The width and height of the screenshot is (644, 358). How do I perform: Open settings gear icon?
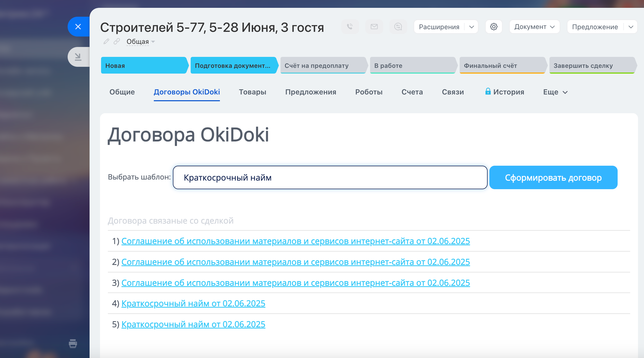(x=494, y=27)
